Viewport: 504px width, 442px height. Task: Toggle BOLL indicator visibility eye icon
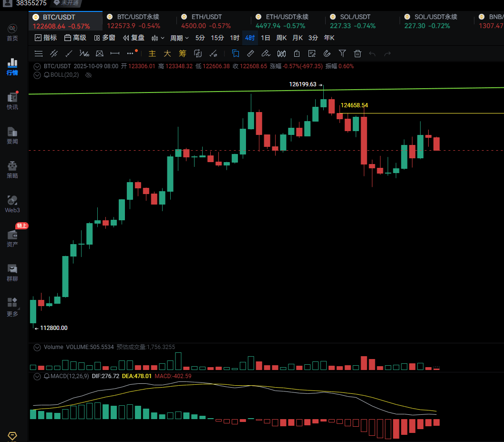[x=88, y=75]
